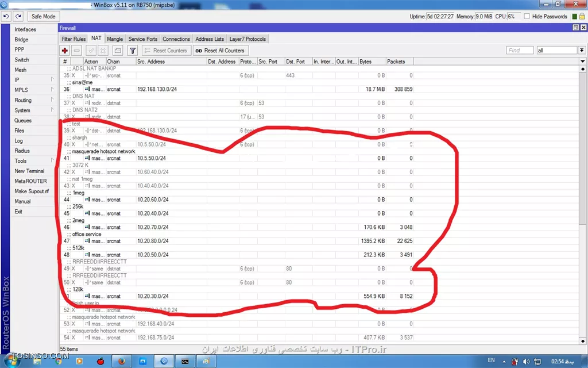Click the CPU usage bar at top

click(514, 17)
